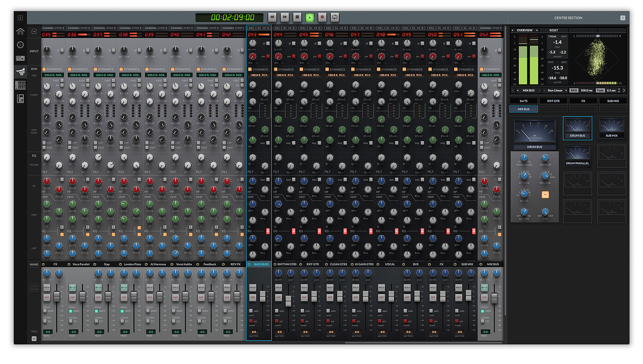Toggle Dynamics bypass icon on channel 043

point(250,69)
